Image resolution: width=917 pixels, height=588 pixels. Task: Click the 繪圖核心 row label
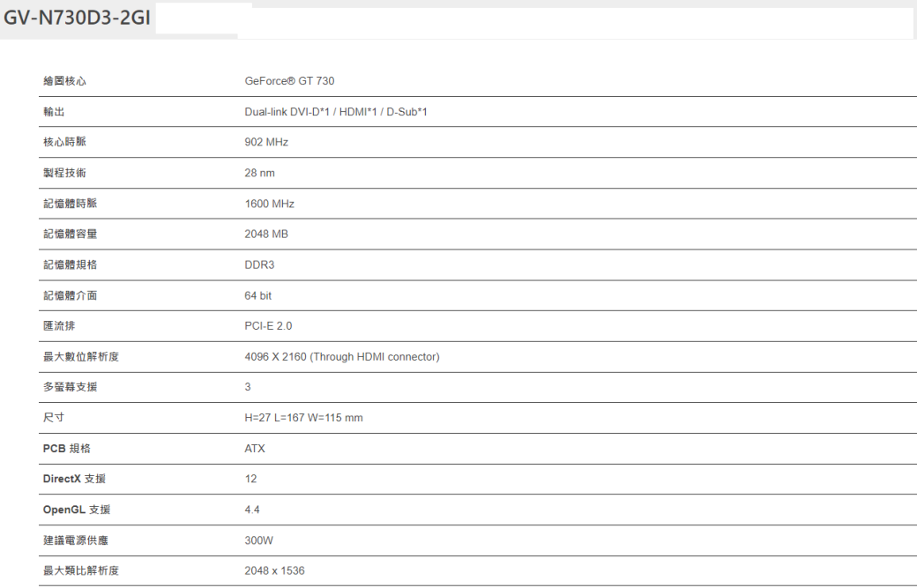point(64,81)
